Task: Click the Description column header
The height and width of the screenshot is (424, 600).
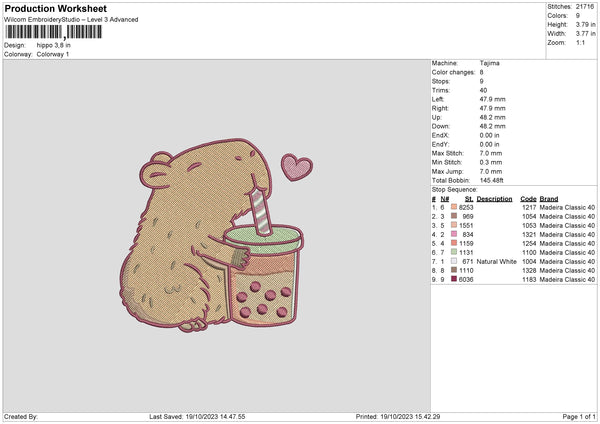Action: click(494, 197)
